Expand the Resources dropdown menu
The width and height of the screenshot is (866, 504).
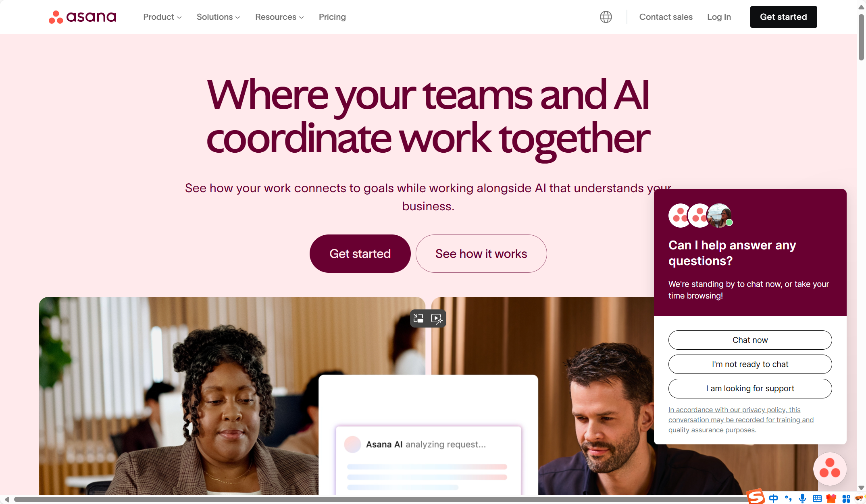click(279, 17)
